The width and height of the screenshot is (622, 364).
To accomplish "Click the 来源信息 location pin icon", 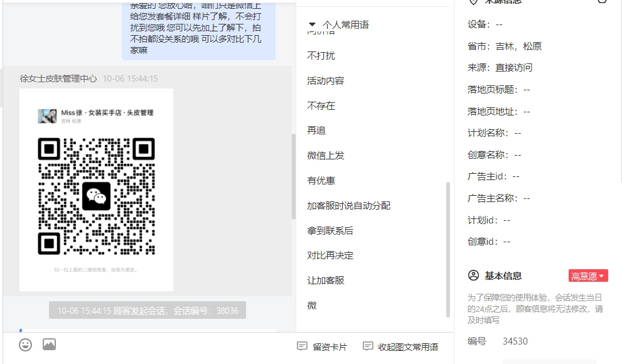I will point(473,2).
